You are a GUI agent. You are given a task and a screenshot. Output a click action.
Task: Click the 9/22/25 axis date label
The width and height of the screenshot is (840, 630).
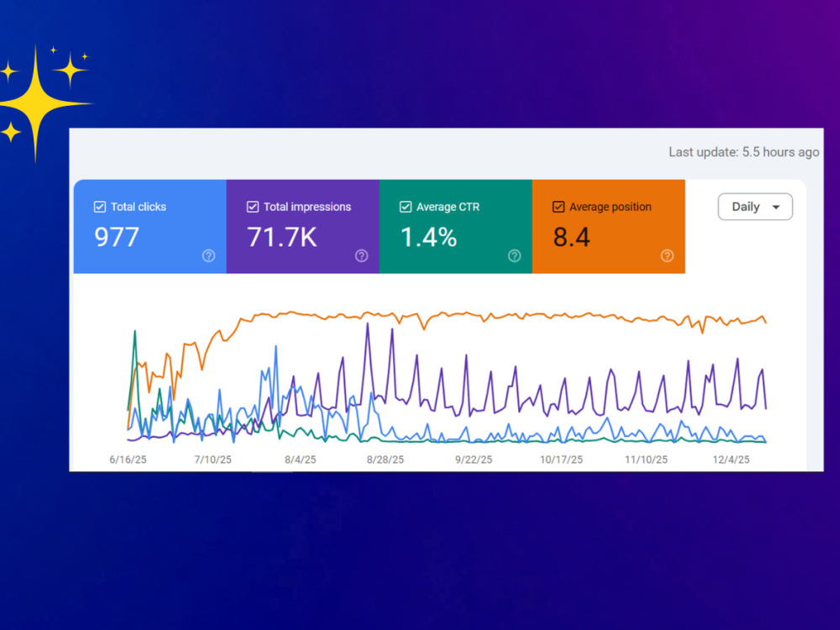tap(474, 459)
